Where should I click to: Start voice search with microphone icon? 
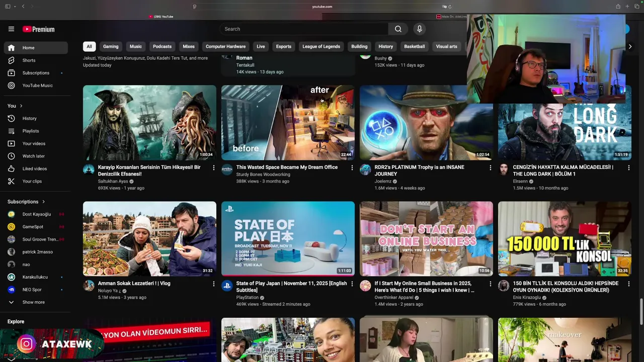pyautogui.click(x=420, y=29)
